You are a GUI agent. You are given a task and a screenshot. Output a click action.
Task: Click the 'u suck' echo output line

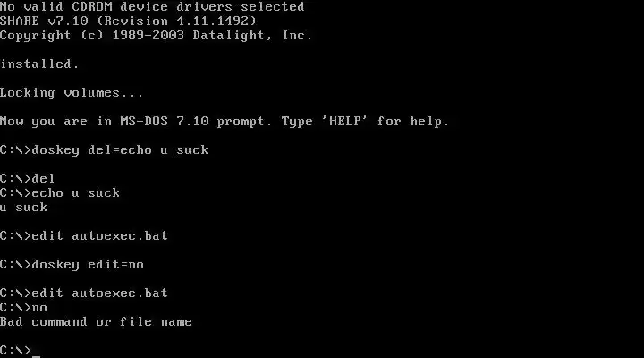[x=24, y=207]
